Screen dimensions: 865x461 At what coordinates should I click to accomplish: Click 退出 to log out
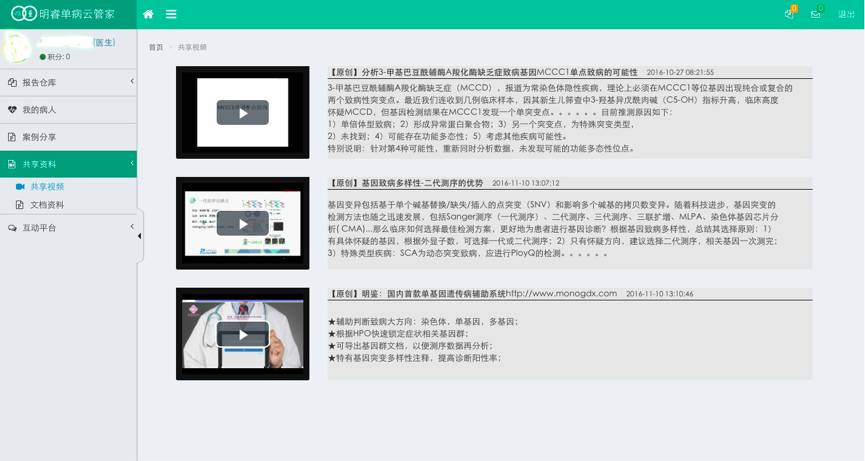coord(846,14)
